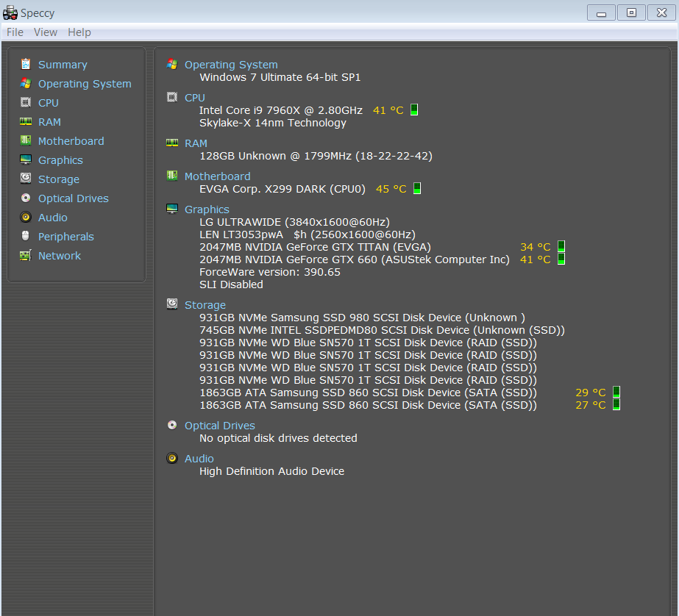The width and height of the screenshot is (679, 616).
Task: Click the RAM heading link in summary
Action: pyautogui.click(x=196, y=143)
